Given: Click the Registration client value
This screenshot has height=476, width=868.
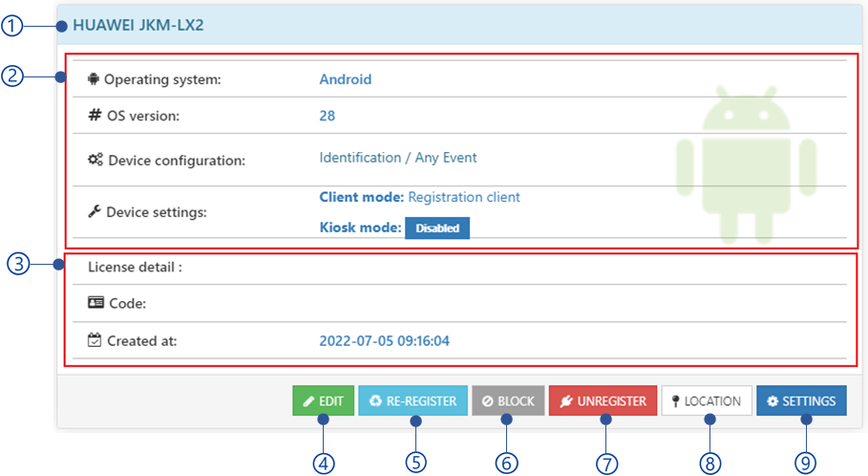Looking at the screenshot, I should 464,197.
